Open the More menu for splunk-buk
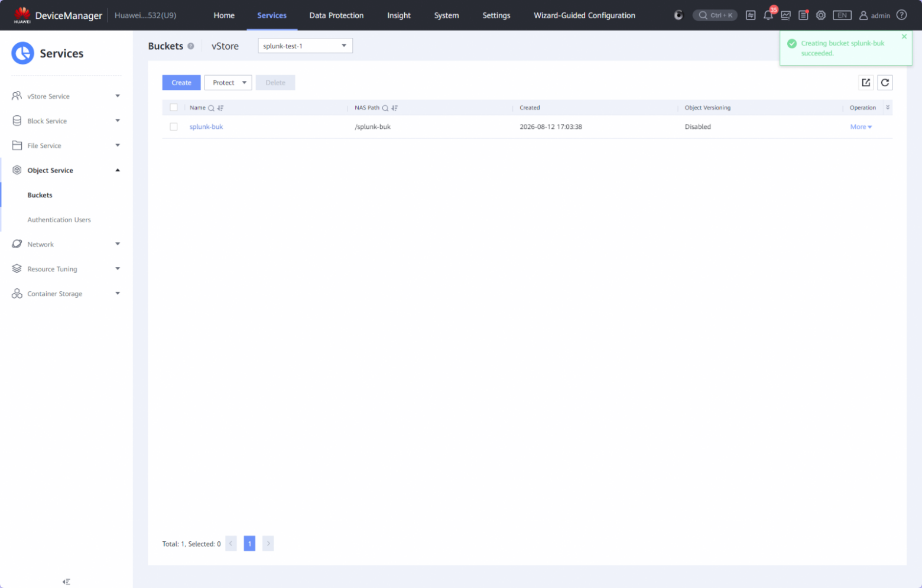This screenshot has height=588, width=922. (861, 126)
